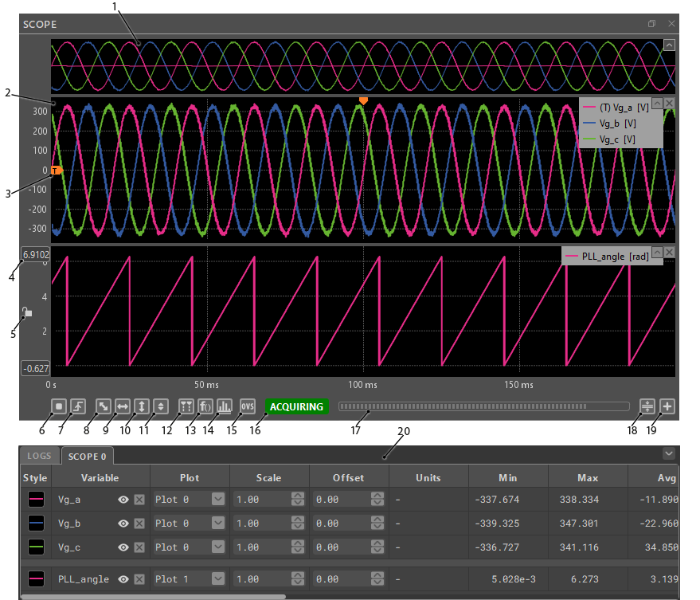Image resolution: width=700 pixels, height=600 pixels.
Task: Click the Vg_b style color swatch
Action: (x=36, y=524)
